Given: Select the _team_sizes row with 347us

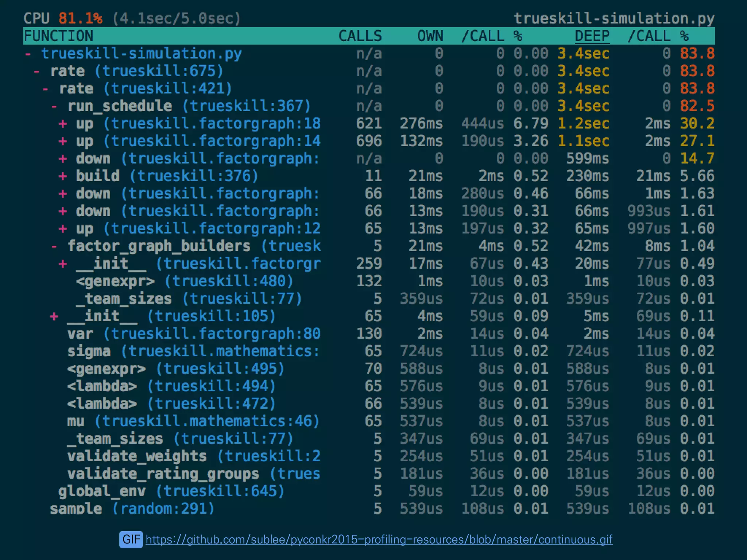Looking at the screenshot, I should [x=369, y=439].
